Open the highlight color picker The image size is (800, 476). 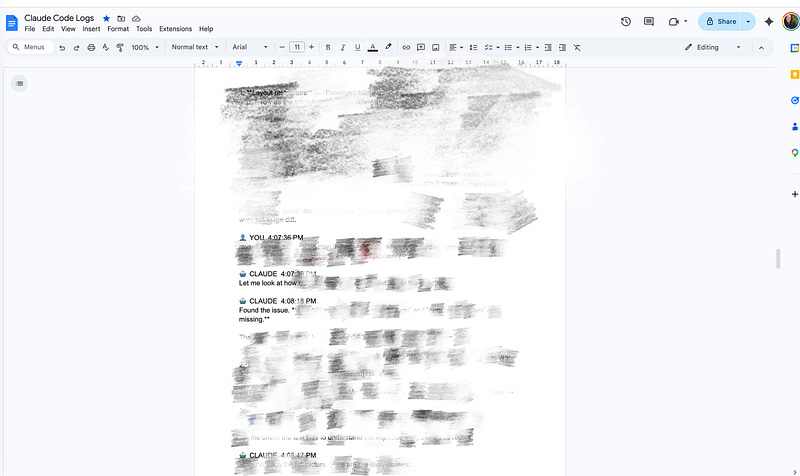388,47
